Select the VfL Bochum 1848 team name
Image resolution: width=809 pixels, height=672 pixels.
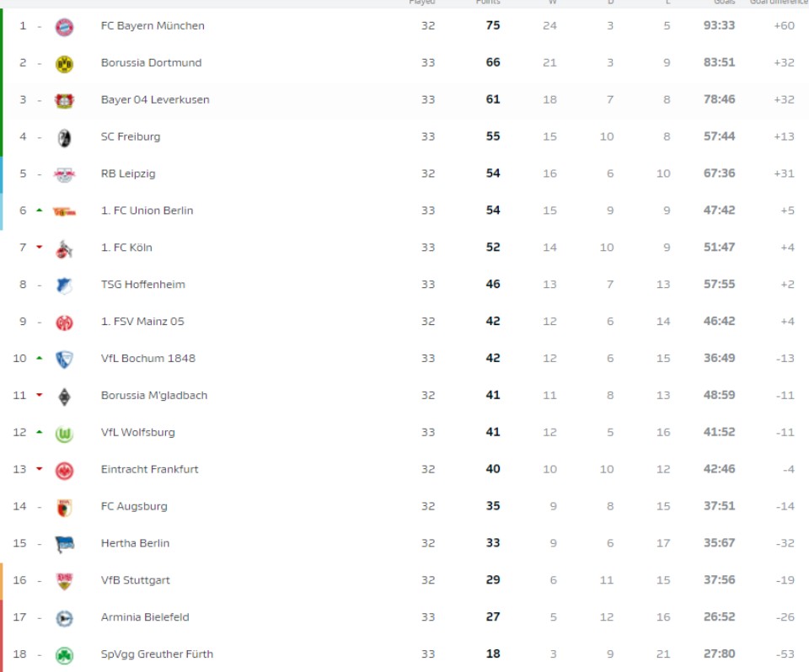click(x=147, y=358)
